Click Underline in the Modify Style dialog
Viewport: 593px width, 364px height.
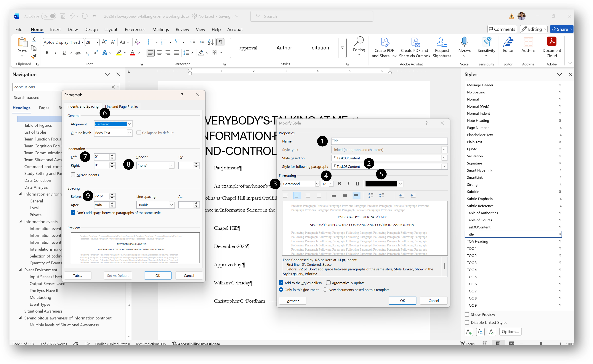click(x=357, y=184)
